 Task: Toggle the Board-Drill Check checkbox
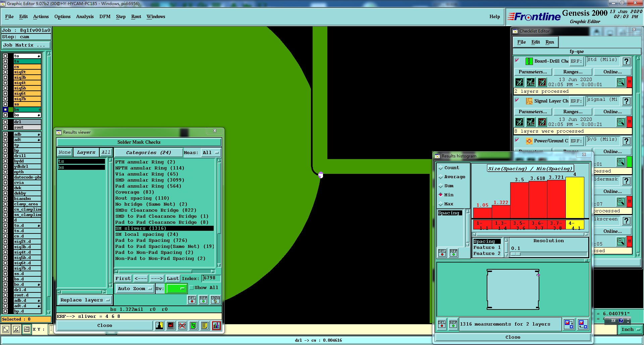click(517, 61)
